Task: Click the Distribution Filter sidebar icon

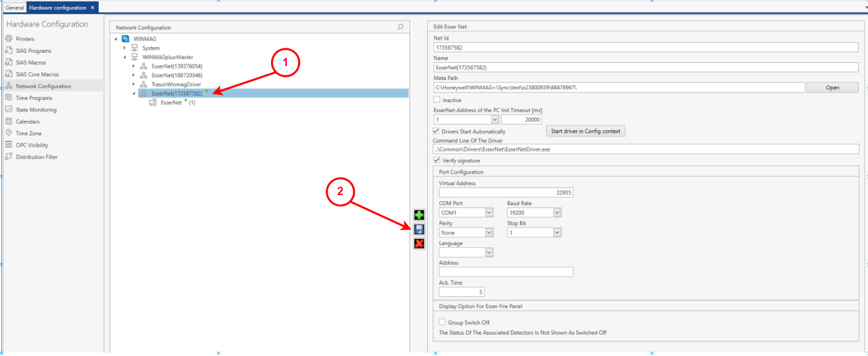Action: pyautogui.click(x=9, y=157)
